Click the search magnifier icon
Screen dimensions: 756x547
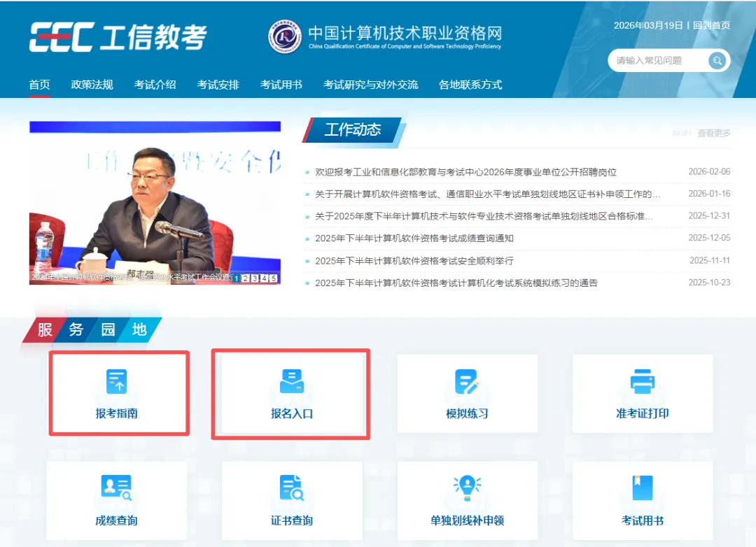tap(717, 60)
